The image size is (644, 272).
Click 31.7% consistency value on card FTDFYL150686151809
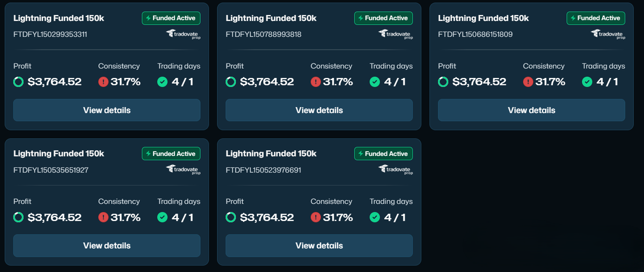click(x=551, y=82)
